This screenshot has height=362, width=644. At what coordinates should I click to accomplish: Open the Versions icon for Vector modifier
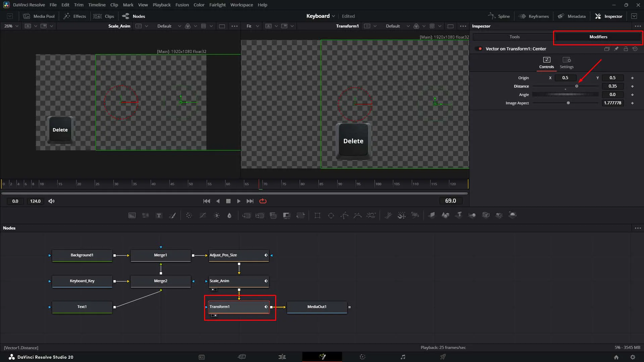607,49
